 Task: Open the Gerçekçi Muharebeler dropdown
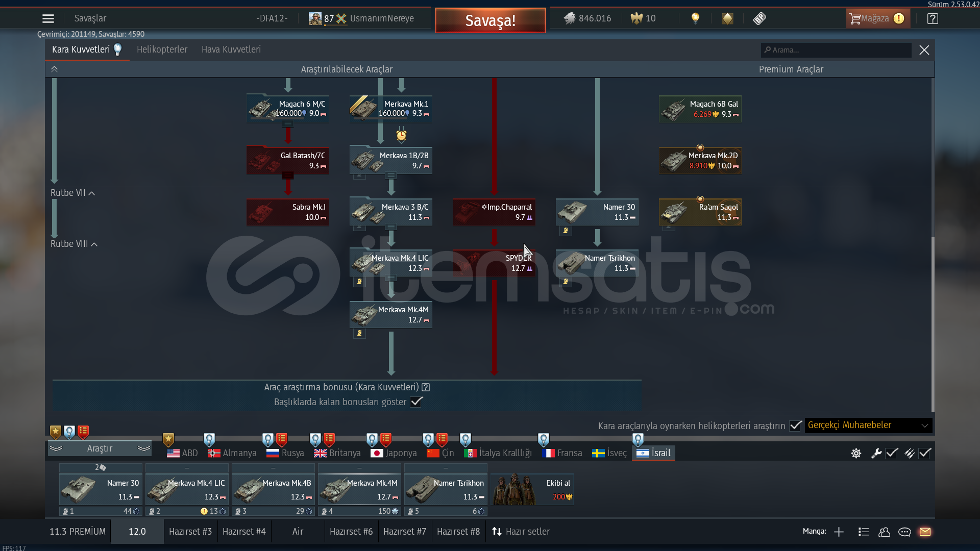pos(868,425)
